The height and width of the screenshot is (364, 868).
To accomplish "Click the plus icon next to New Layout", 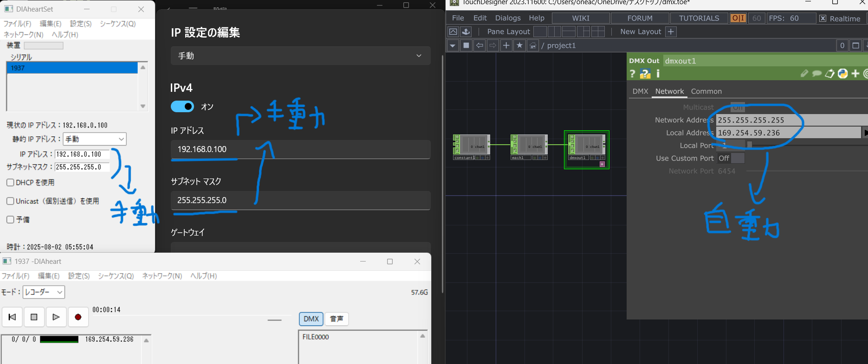I will point(671,32).
